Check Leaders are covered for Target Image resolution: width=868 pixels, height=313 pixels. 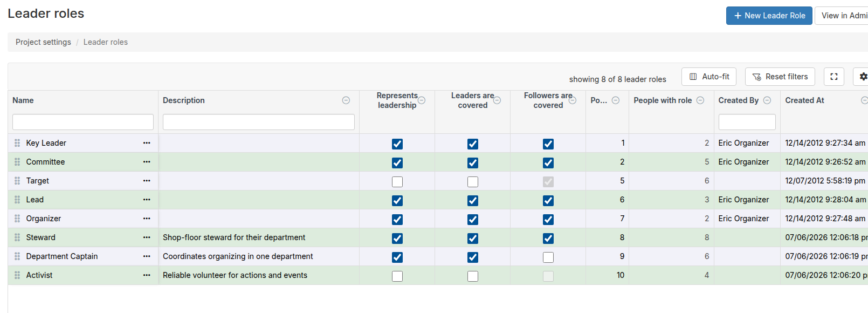(473, 182)
